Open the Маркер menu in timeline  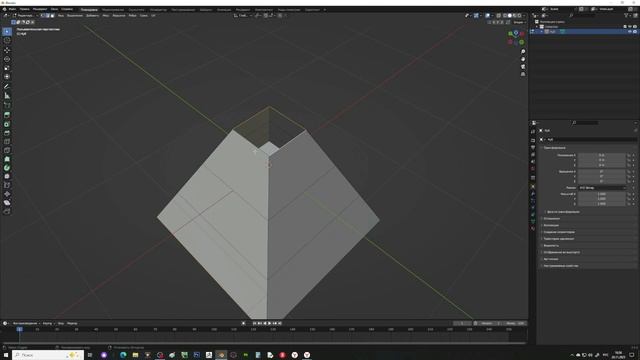click(x=72, y=323)
